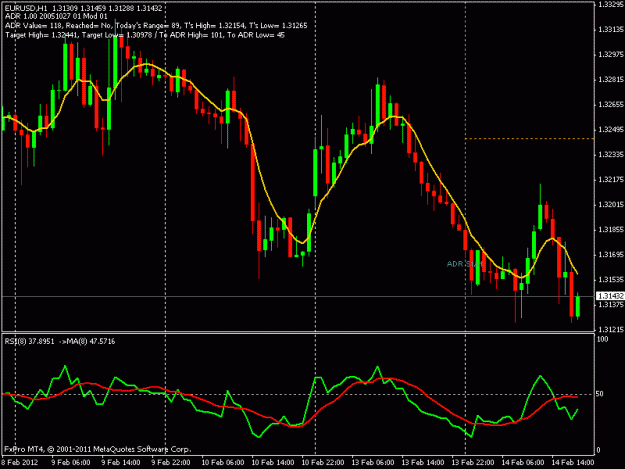Click the 14 Feb 06:00 time label
The image size is (625, 469).
click(x=523, y=463)
